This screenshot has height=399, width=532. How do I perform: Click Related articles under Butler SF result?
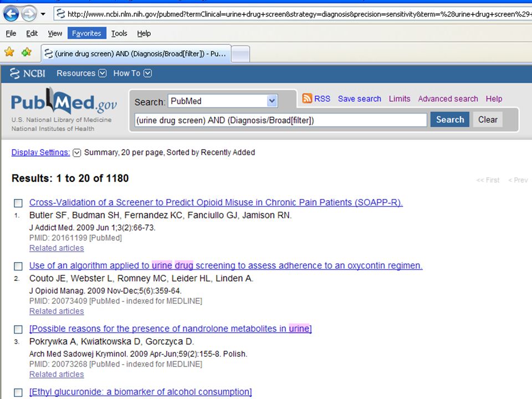tap(57, 248)
